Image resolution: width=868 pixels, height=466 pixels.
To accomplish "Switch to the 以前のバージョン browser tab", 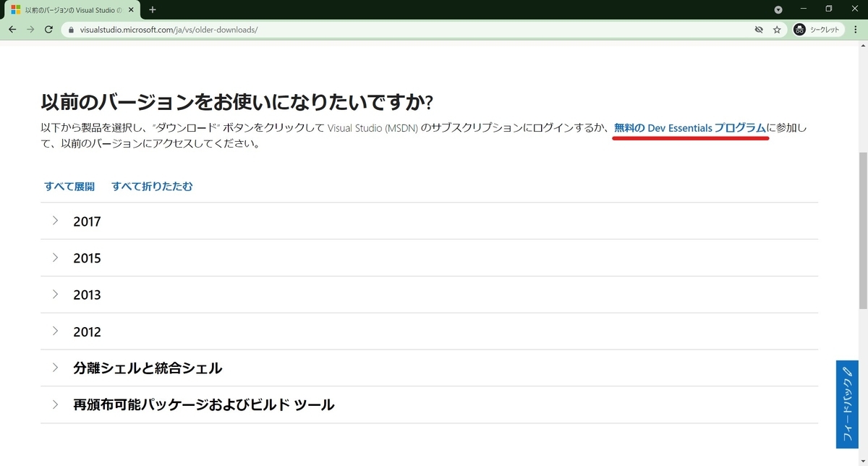I will (65, 9).
